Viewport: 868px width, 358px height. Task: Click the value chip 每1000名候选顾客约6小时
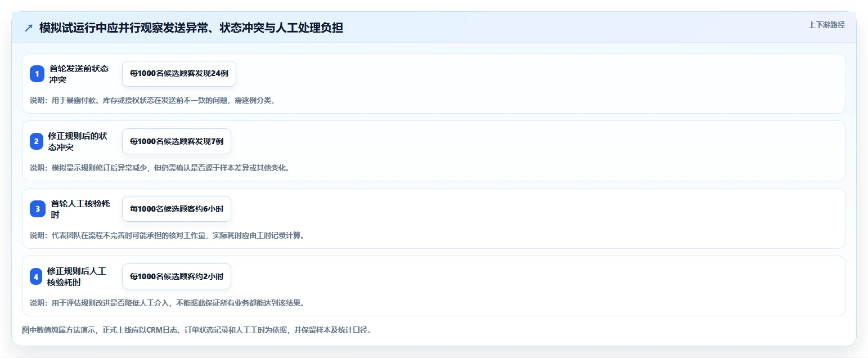177,209
